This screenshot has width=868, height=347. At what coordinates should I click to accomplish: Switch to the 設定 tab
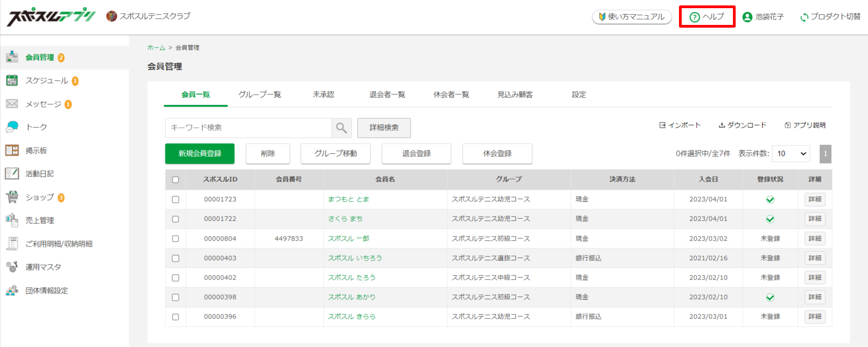(579, 94)
